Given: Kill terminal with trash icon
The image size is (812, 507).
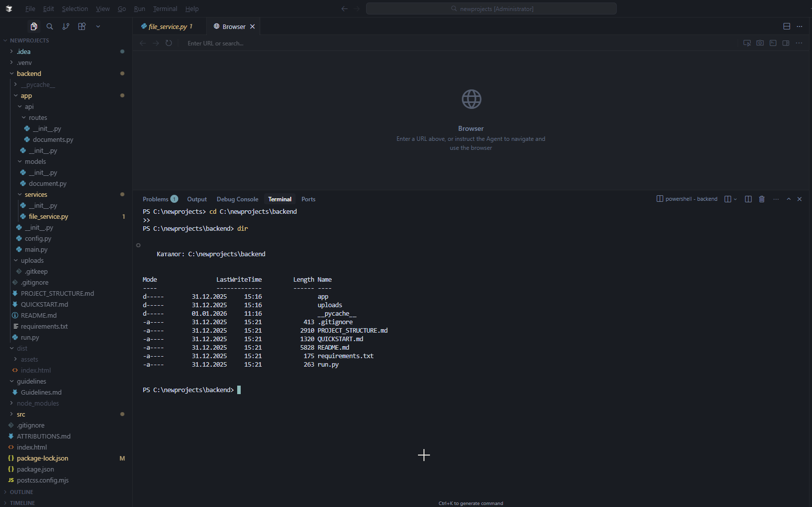Looking at the screenshot, I should click(x=762, y=199).
